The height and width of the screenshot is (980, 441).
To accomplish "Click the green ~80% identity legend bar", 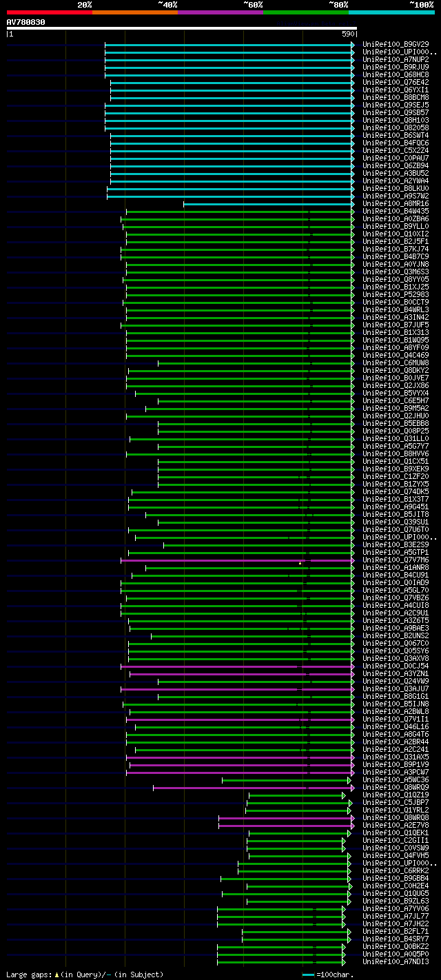I will coord(306,12).
